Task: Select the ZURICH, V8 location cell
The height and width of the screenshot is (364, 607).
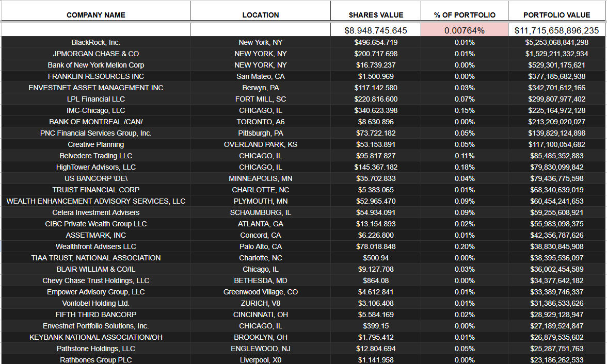Action: (261, 303)
